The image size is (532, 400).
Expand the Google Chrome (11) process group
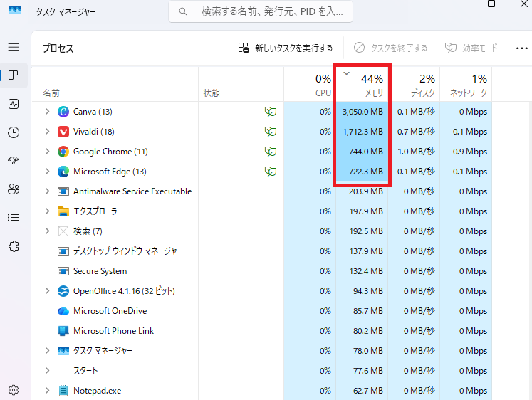coord(47,152)
